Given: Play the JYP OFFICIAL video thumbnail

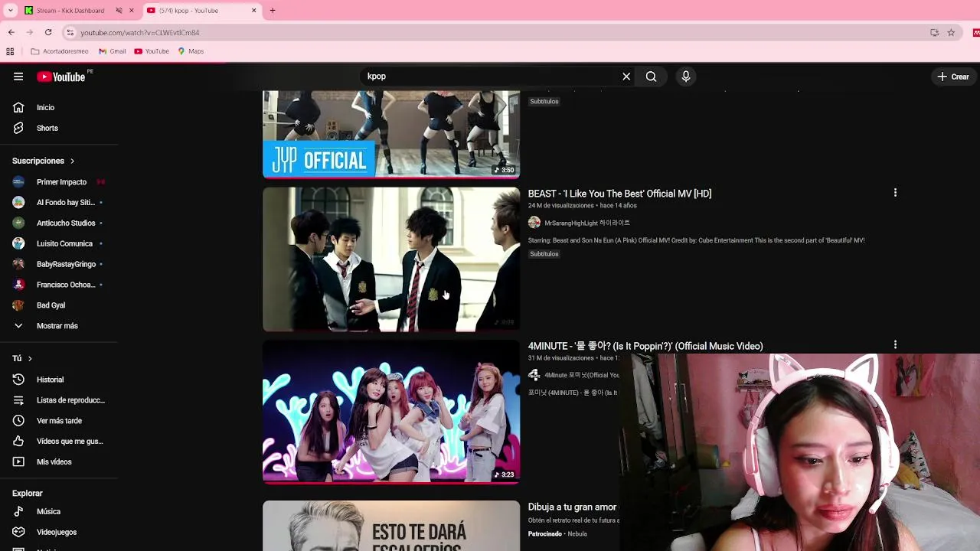Looking at the screenshot, I should point(391,135).
